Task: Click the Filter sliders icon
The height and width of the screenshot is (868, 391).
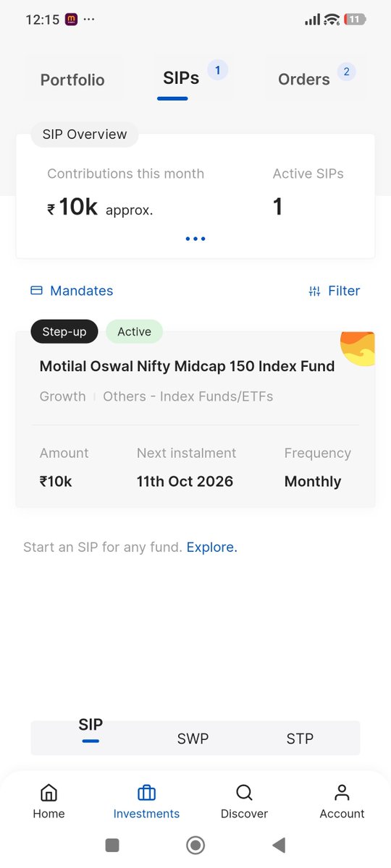Action: click(314, 291)
